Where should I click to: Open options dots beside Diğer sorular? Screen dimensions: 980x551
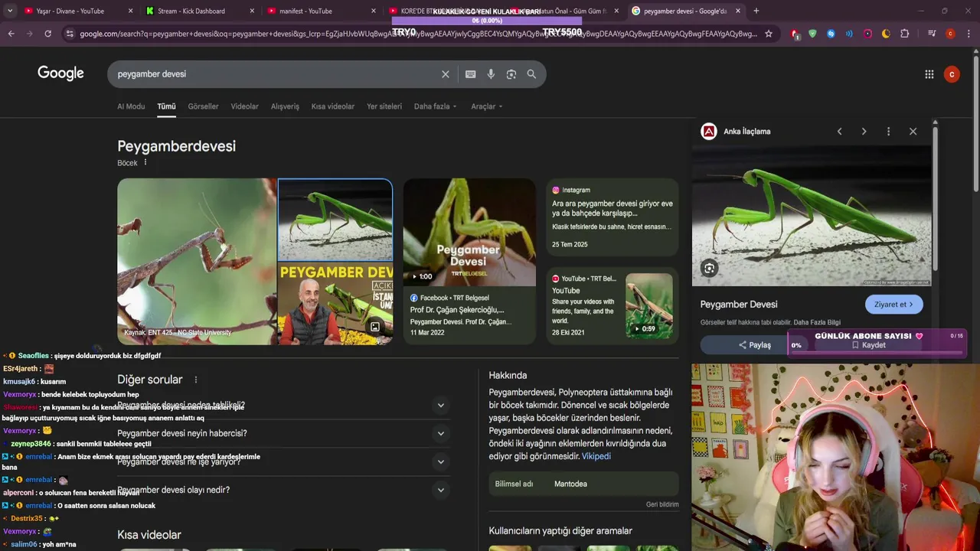[x=195, y=380]
